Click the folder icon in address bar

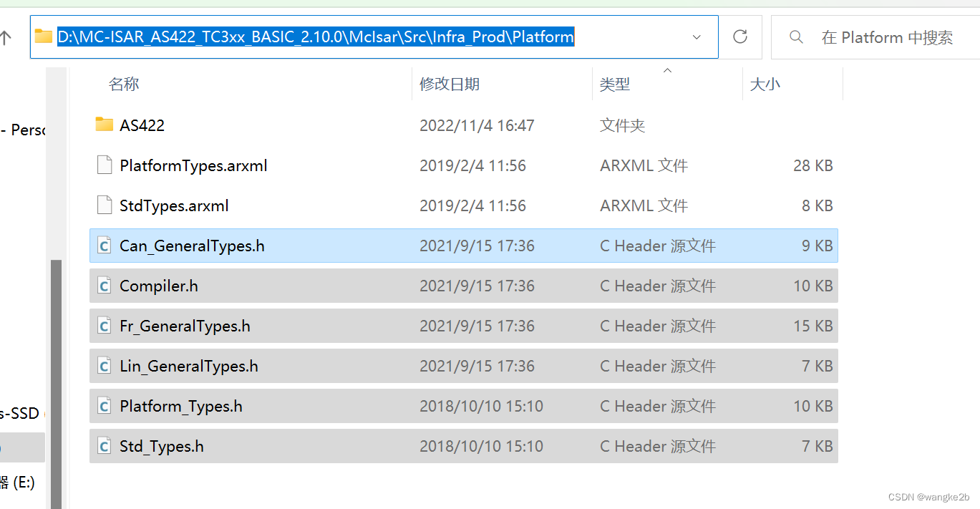click(44, 37)
